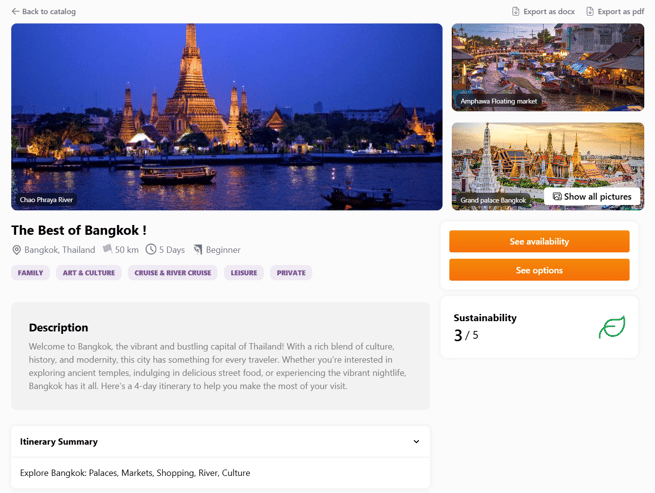Click the distance icon beside 50 km
Image resolution: width=655 pixels, height=493 pixels.
pos(107,249)
